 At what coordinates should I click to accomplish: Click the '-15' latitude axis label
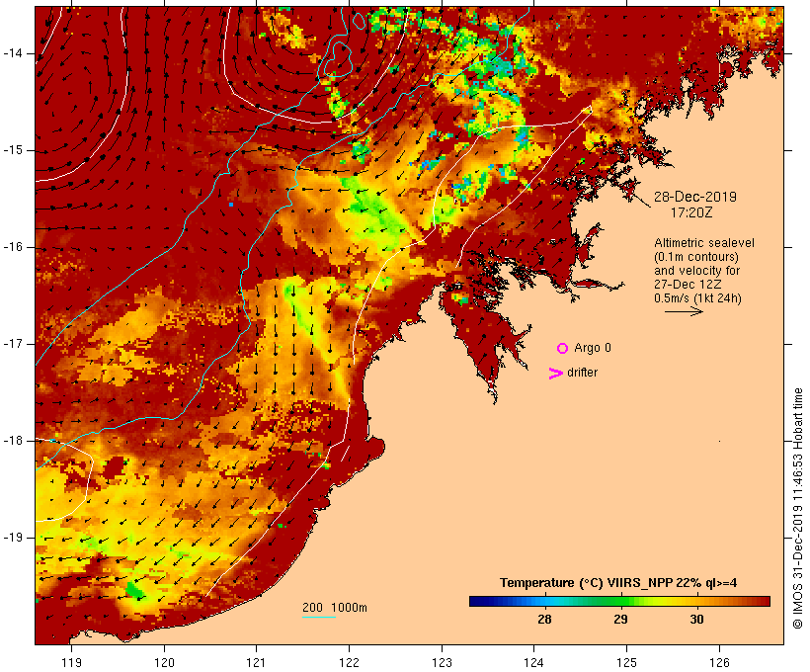pyautogui.click(x=12, y=150)
